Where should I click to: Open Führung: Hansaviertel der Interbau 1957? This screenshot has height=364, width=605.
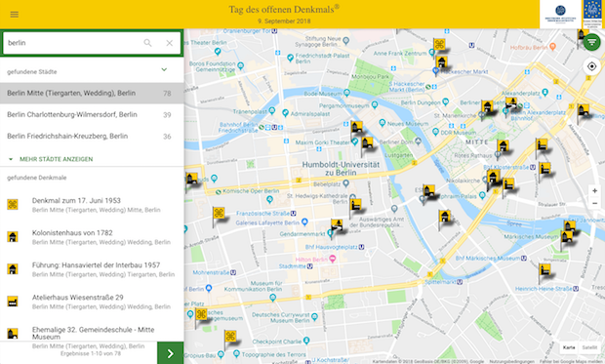[92, 269]
